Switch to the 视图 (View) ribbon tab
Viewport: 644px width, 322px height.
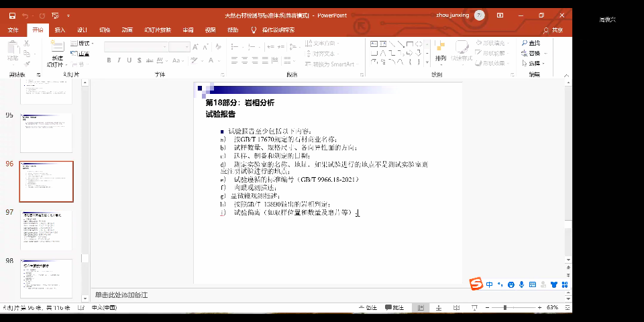[x=210, y=30]
